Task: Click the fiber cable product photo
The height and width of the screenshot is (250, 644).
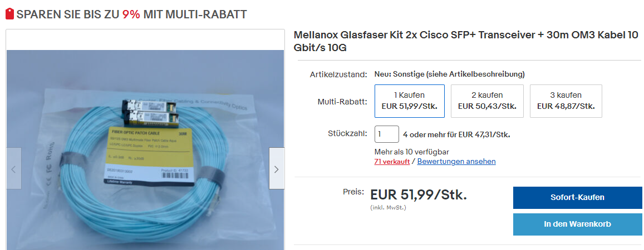Action: pos(145,150)
